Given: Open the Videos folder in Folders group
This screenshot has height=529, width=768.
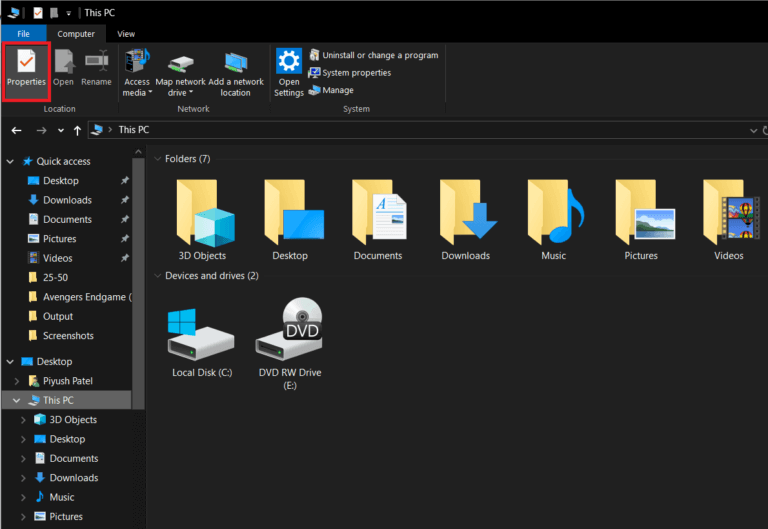Looking at the screenshot, I should click(x=729, y=220).
